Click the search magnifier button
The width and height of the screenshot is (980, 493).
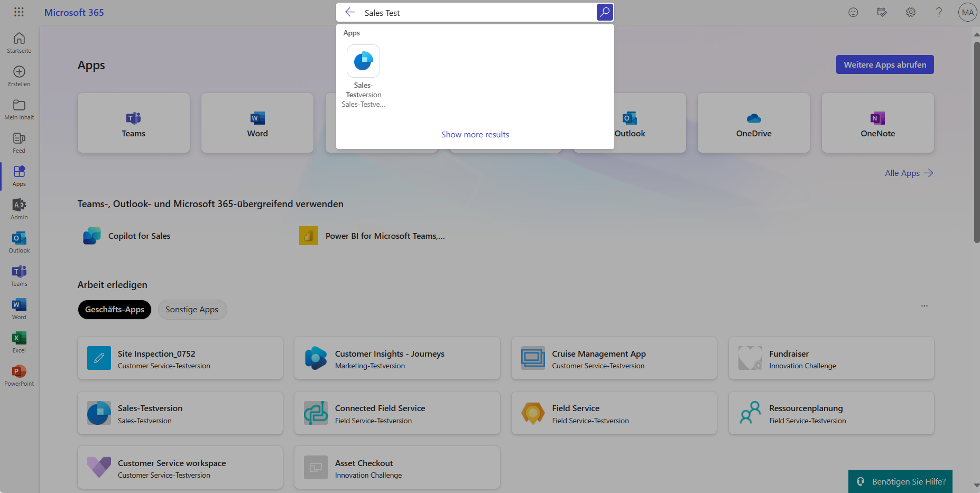click(605, 12)
